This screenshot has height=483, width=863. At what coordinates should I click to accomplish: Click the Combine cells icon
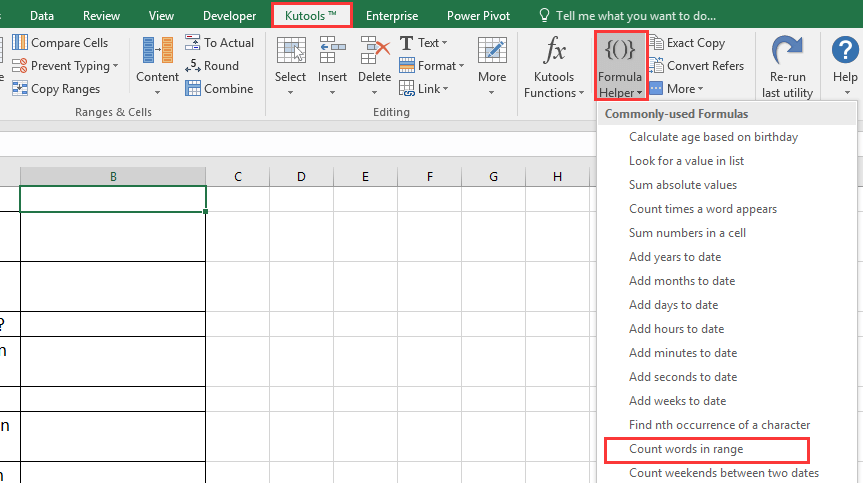(192, 89)
